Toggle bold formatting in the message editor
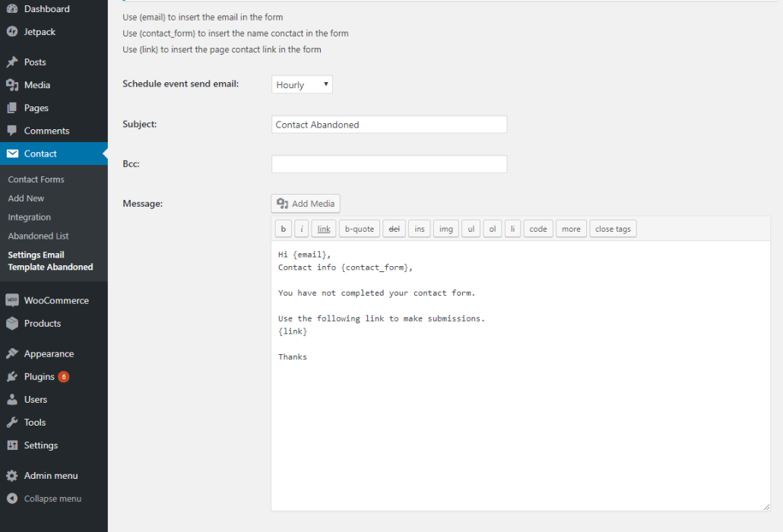 (283, 228)
